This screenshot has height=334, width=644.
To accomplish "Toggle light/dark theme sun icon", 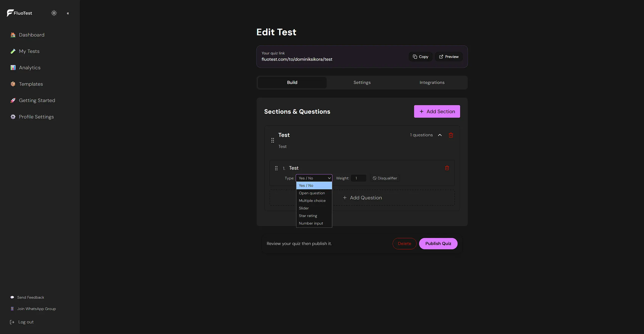I will click(54, 13).
